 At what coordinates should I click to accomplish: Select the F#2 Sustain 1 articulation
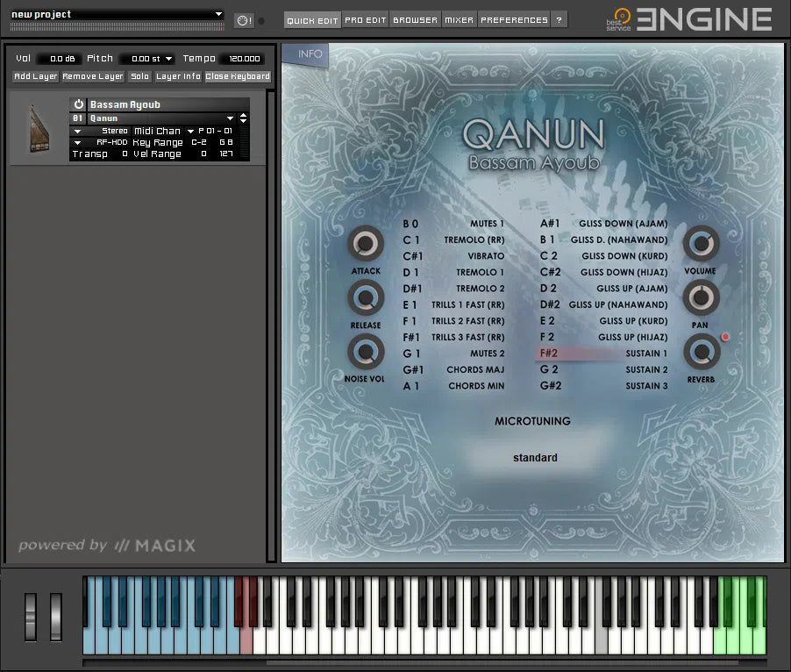click(x=603, y=353)
